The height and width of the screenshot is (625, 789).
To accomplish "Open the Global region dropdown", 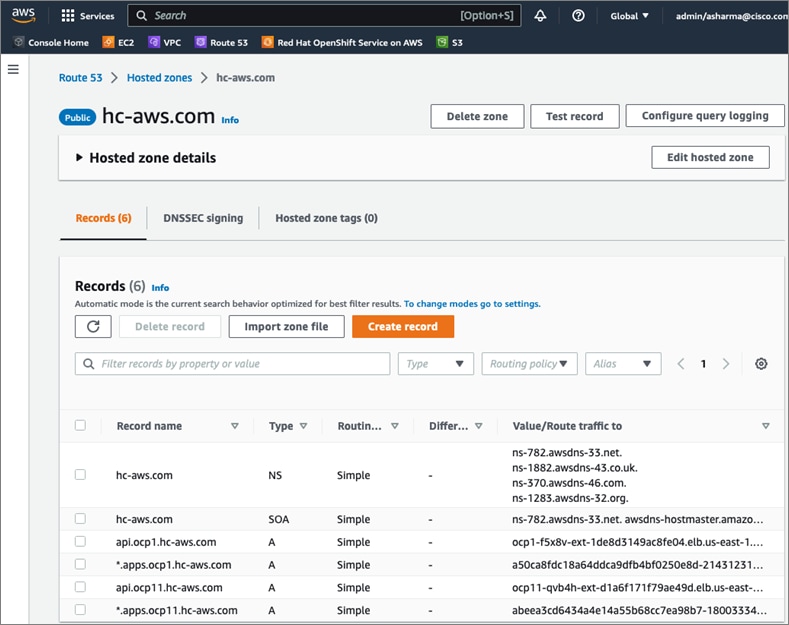I will [629, 16].
